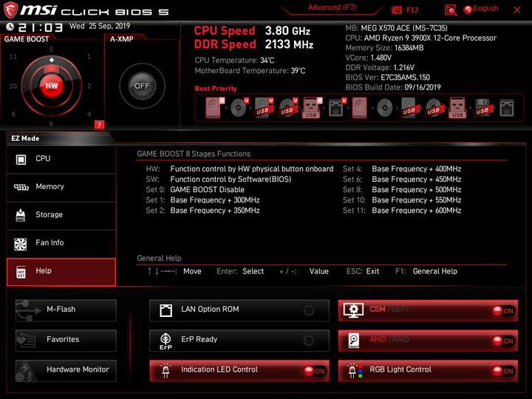Open the BIOS search magnifier icon

pos(451,10)
